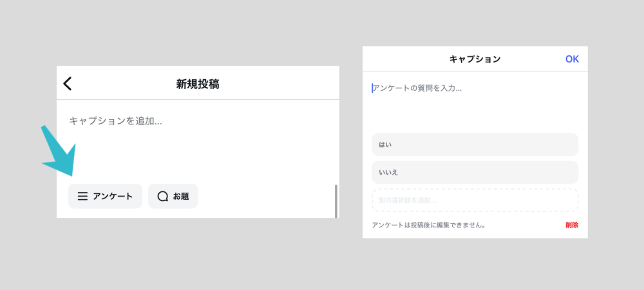Tap the お題 label text
This screenshot has width=644, height=290.
tap(181, 197)
